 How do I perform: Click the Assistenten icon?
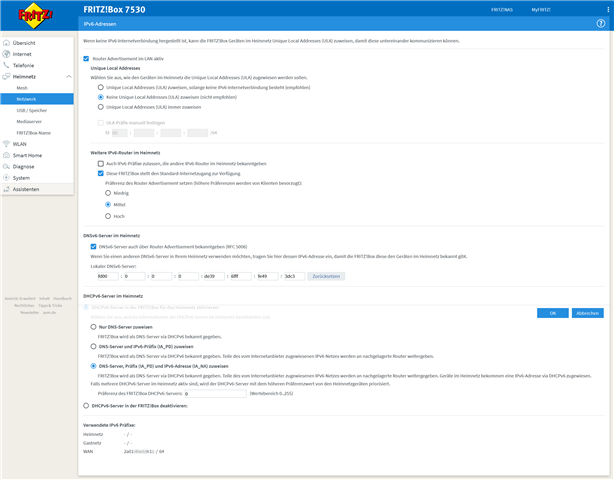click(6, 189)
